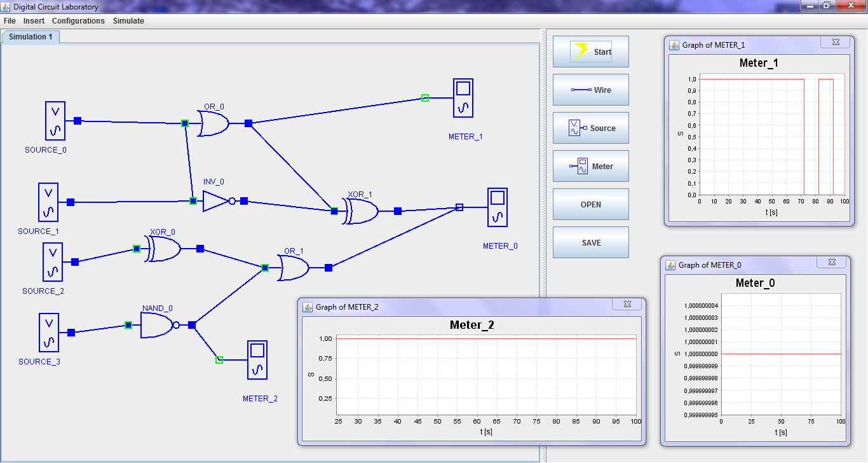This screenshot has height=463, width=868.
Task: Click the output pin of XOR_1
Action: click(398, 211)
